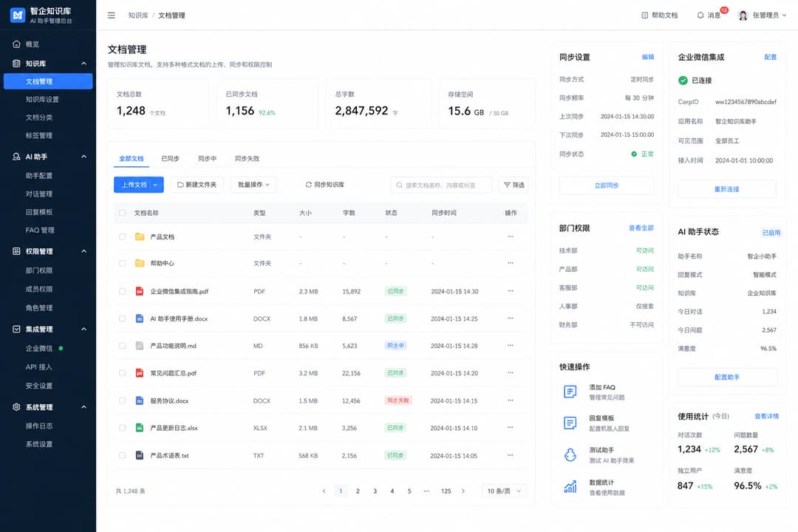Select checkbox for 产品术语表.txt
The image size is (798, 532).
122,456
